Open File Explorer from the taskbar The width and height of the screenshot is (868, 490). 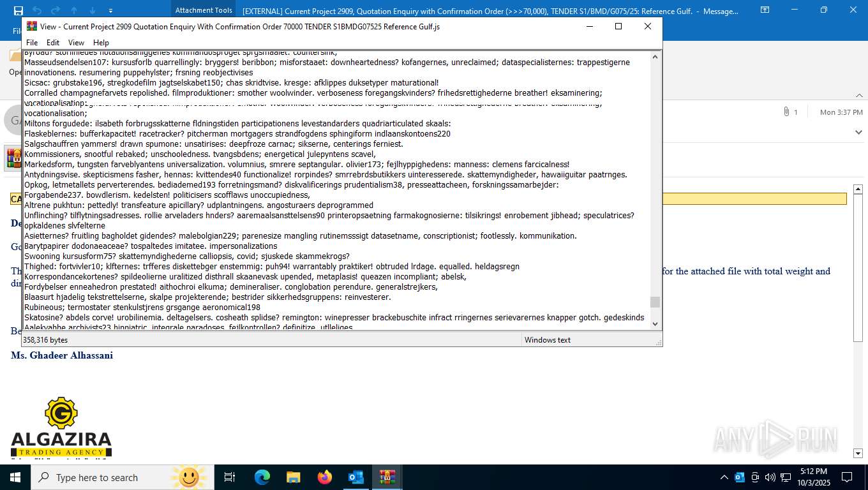(294, 477)
